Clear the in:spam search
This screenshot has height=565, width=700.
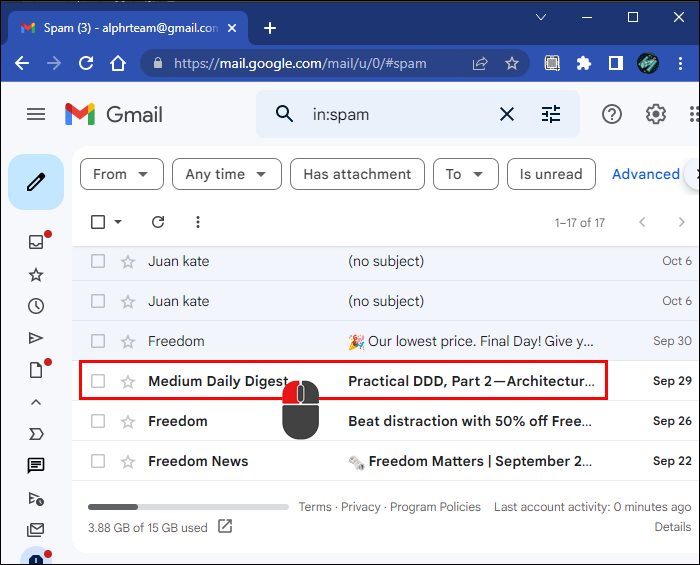[x=507, y=114]
